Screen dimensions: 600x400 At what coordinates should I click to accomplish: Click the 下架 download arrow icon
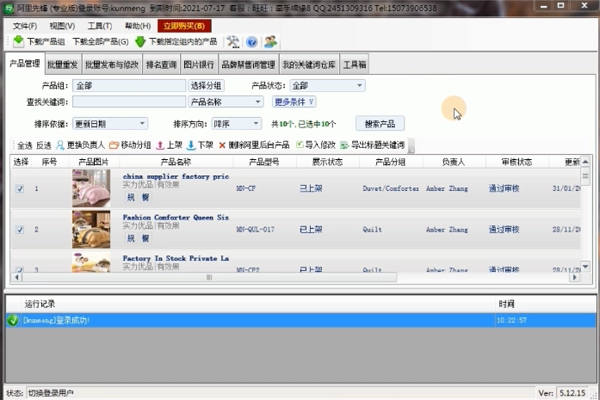click(191, 145)
